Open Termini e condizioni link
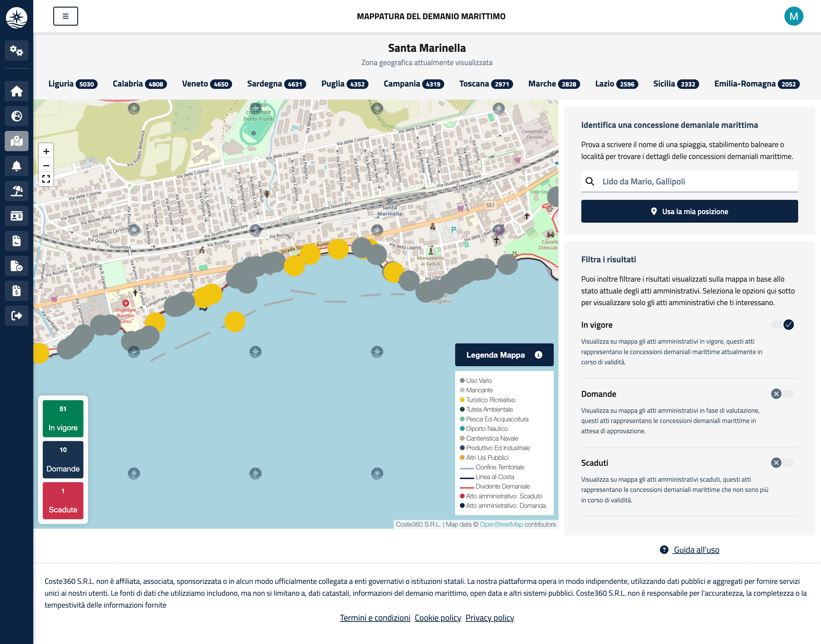Viewport: 821px width, 644px height. coord(375,618)
